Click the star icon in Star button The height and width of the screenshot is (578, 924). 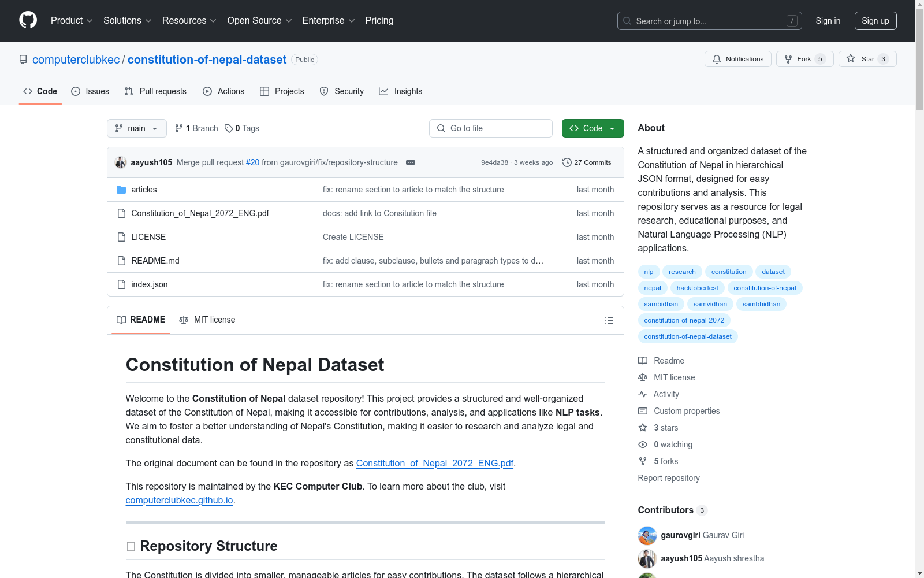(851, 58)
